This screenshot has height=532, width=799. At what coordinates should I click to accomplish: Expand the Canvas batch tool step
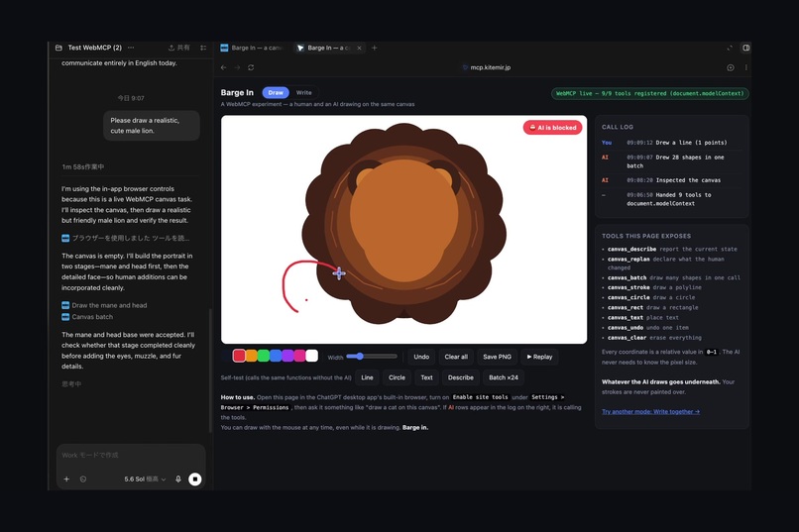coord(87,317)
